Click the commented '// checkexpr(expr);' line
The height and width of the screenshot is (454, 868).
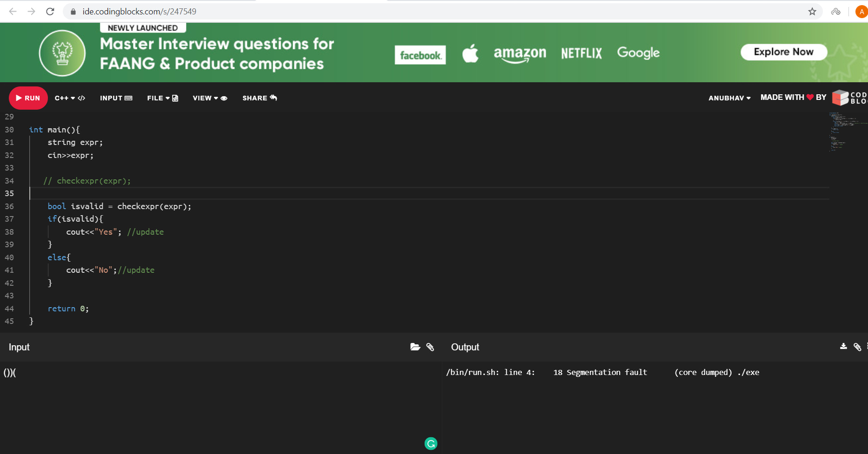point(87,181)
